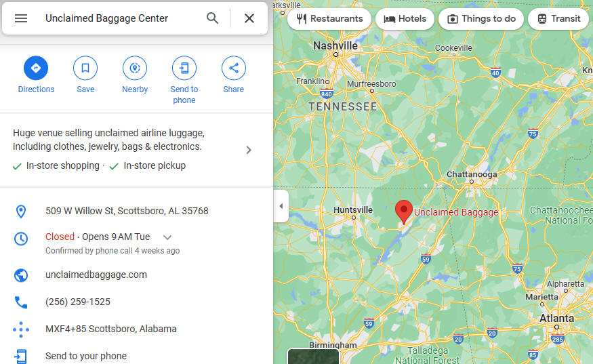Share this location via the Share icon

(233, 68)
